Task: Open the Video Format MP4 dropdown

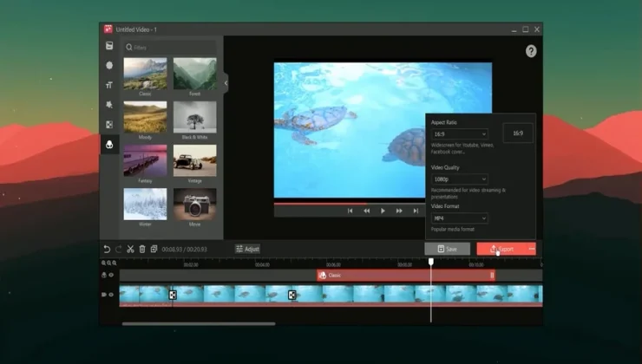Action: (460, 218)
